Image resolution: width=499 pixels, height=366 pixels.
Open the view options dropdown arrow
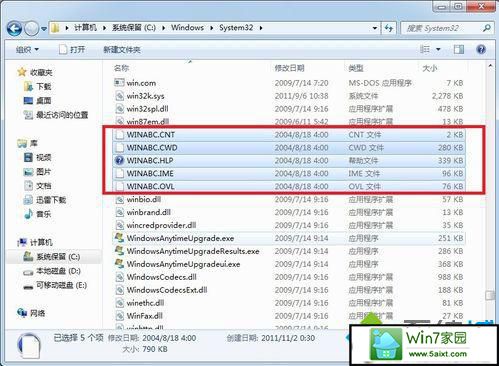pyautogui.click(x=438, y=50)
